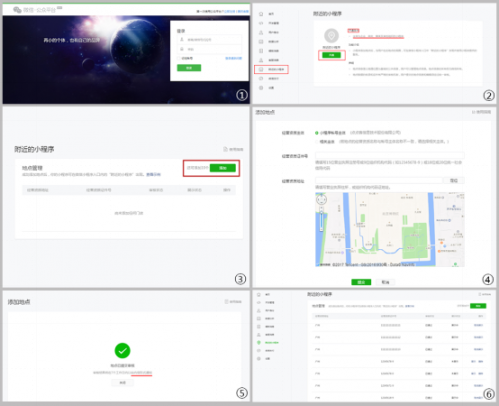The width and height of the screenshot is (499, 406).
Task: Click the green login button
Action: [x=189, y=68]
